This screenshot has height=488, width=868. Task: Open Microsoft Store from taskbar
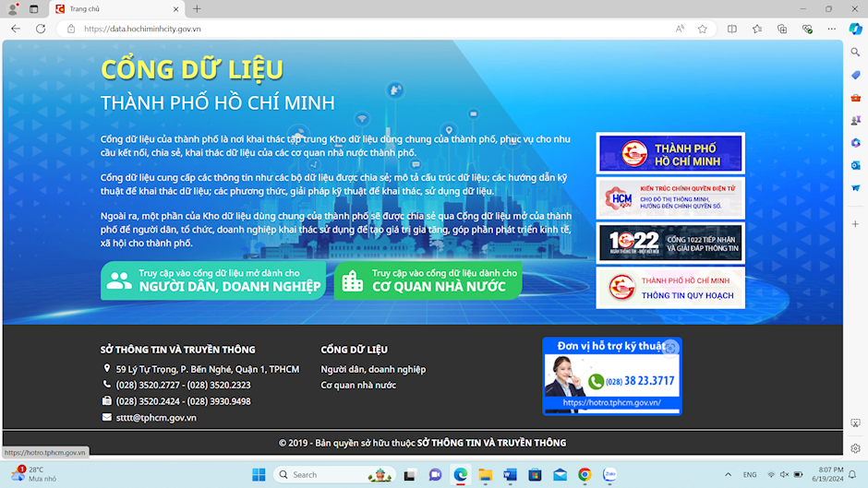pos(535,475)
